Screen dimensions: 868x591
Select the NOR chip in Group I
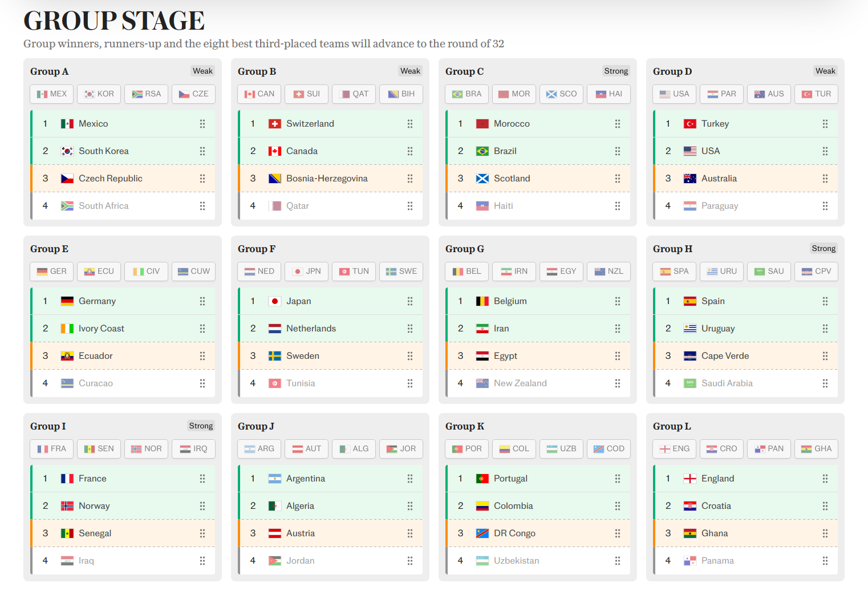[147, 449]
